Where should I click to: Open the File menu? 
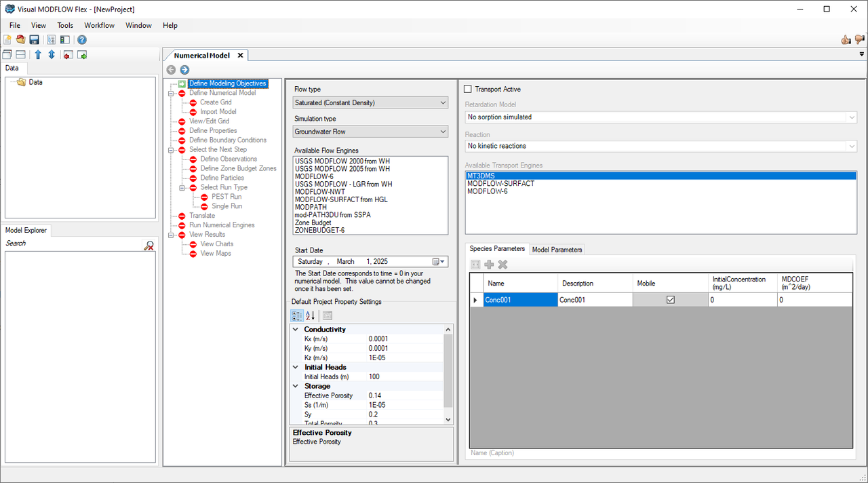[x=15, y=25]
